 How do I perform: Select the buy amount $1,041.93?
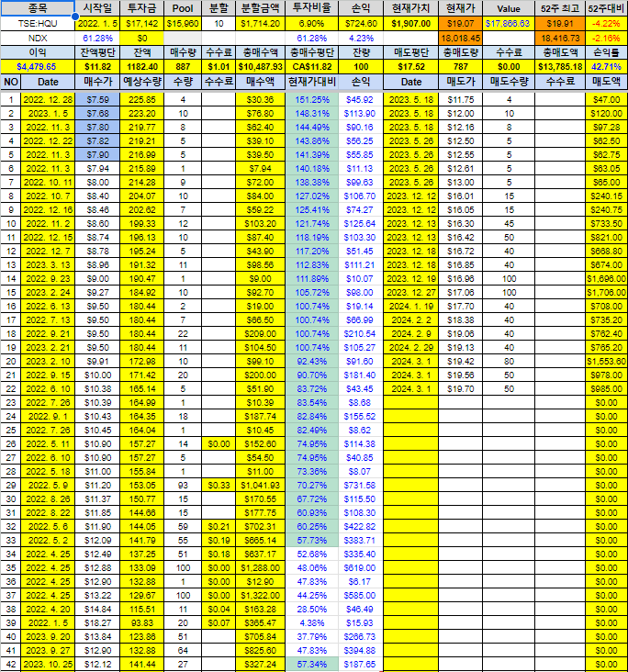click(x=260, y=485)
